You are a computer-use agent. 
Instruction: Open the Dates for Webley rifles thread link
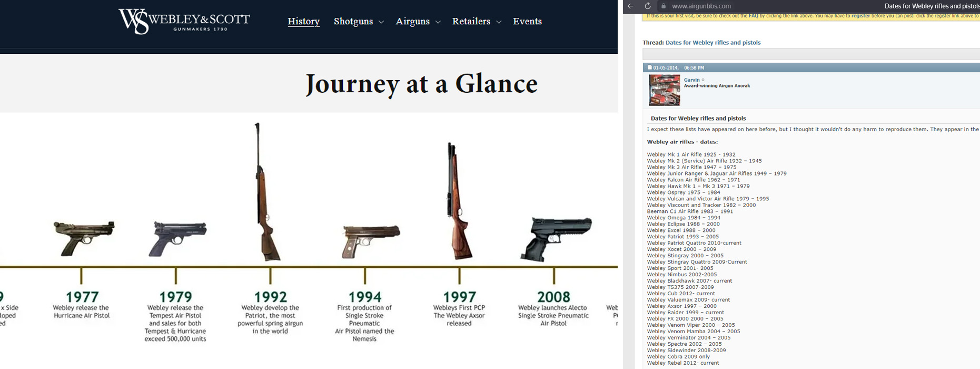tap(713, 43)
